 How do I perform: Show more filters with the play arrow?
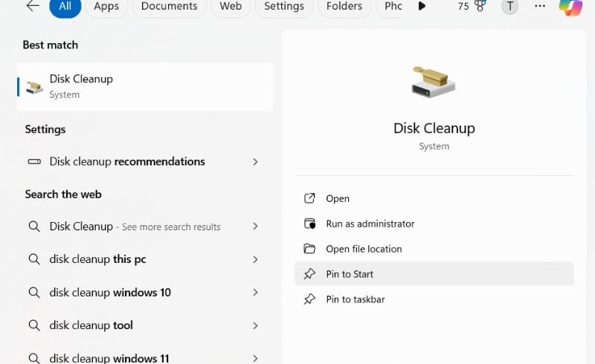coord(422,6)
